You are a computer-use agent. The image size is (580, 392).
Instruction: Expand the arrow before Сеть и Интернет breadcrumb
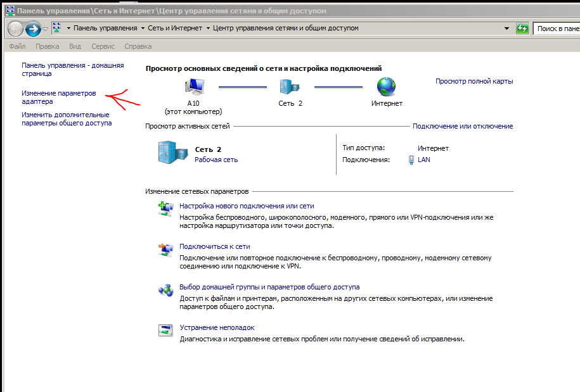(143, 28)
